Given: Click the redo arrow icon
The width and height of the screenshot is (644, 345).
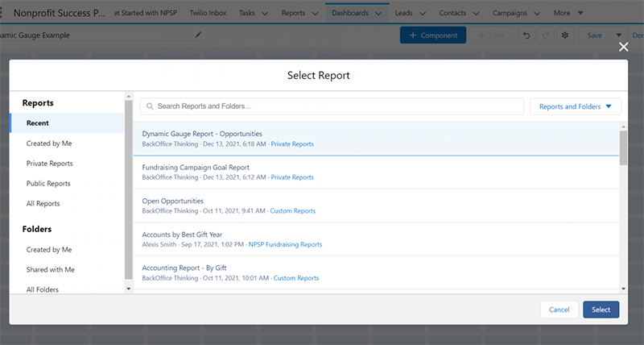Looking at the screenshot, I should pyautogui.click(x=546, y=35).
